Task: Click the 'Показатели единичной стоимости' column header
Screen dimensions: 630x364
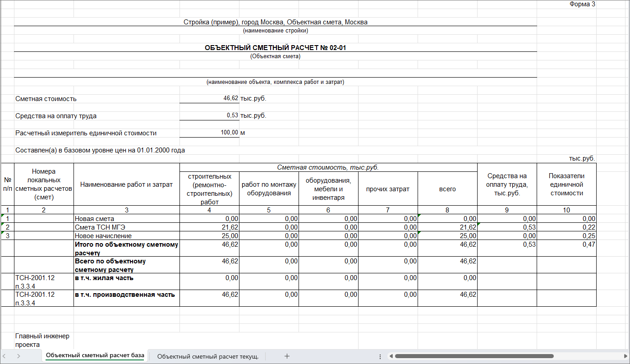Action: point(566,184)
